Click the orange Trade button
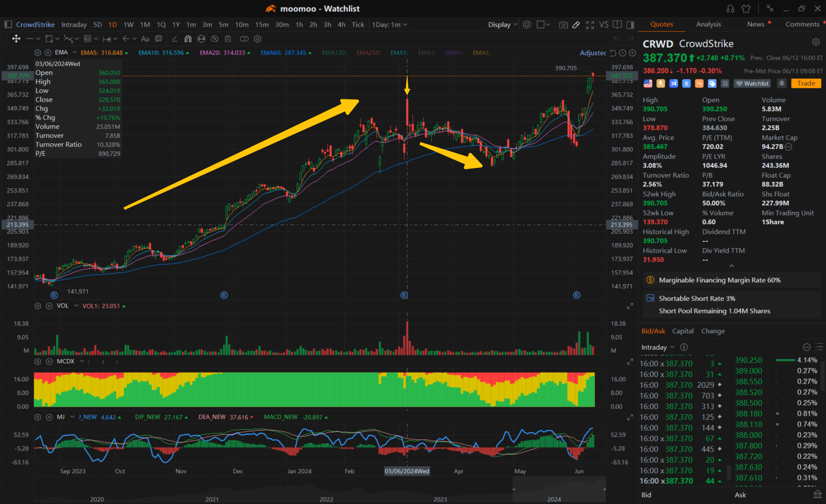 [x=806, y=83]
